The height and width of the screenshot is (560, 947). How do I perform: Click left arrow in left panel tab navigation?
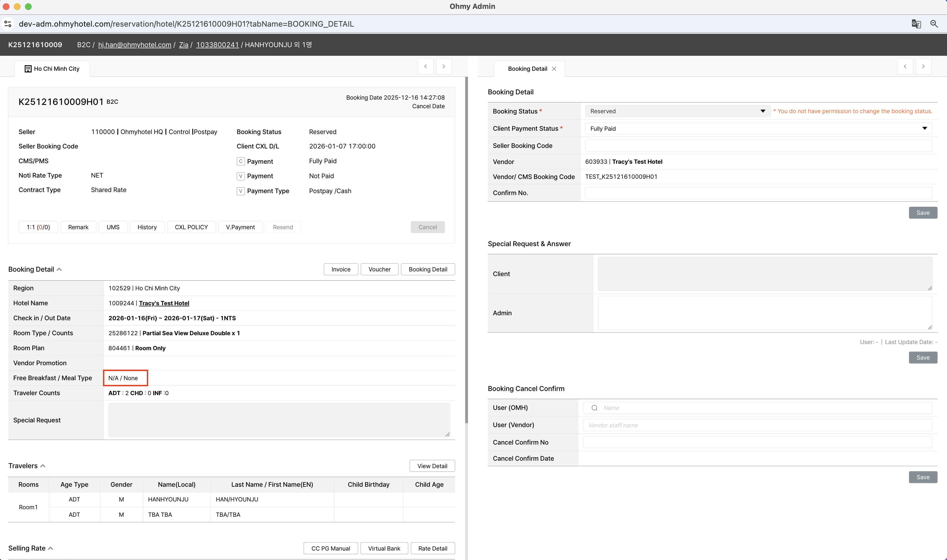[x=425, y=66]
